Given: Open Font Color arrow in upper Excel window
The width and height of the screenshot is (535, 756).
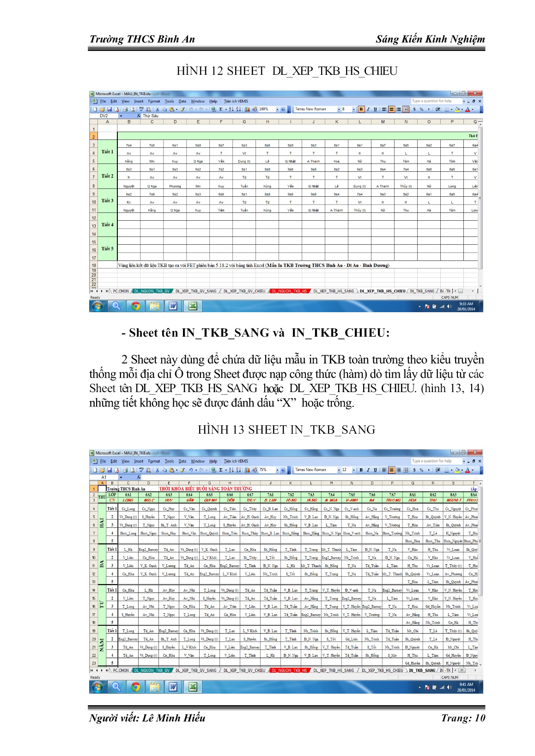Looking at the screenshot, I should click(x=473, y=109).
